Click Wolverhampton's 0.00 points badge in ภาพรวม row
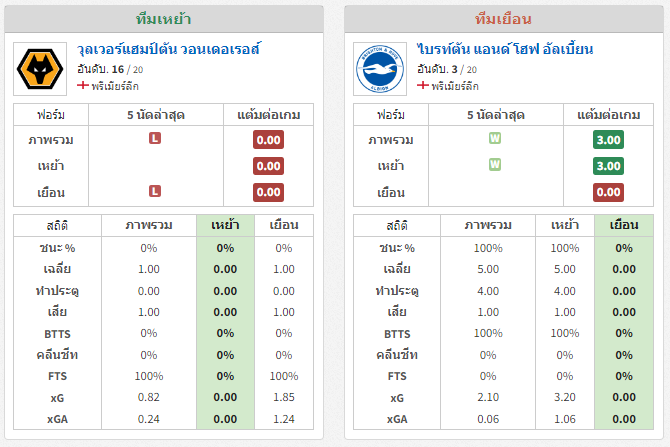 [x=268, y=140]
